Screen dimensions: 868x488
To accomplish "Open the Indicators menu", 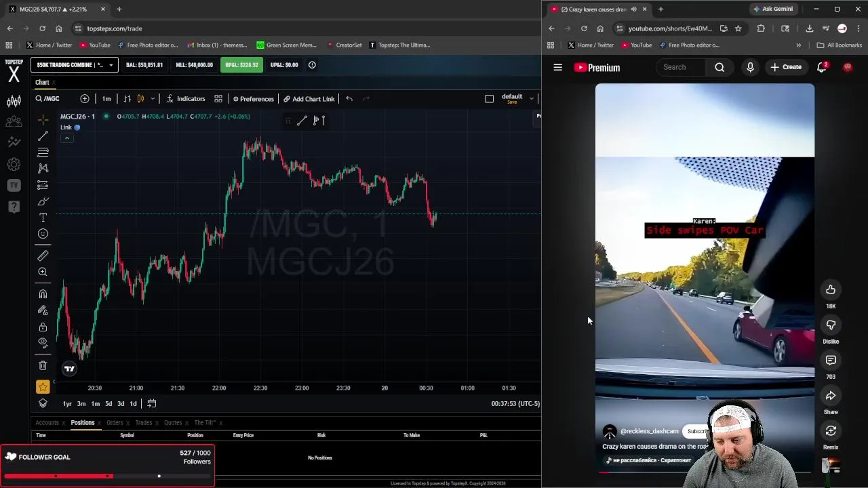I will [x=186, y=99].
